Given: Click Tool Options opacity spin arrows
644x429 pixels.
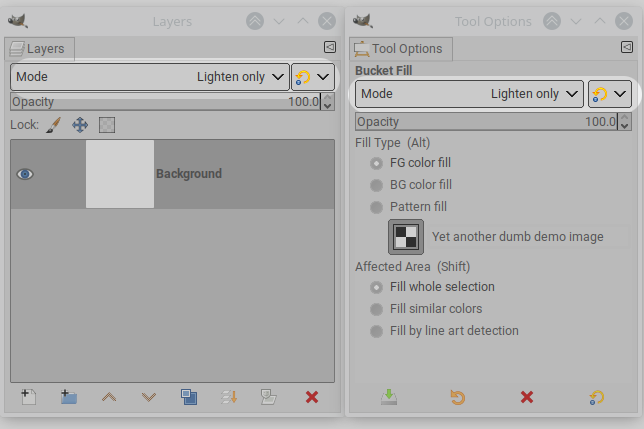Looking at the screenshot, I should tap(624, 122).
